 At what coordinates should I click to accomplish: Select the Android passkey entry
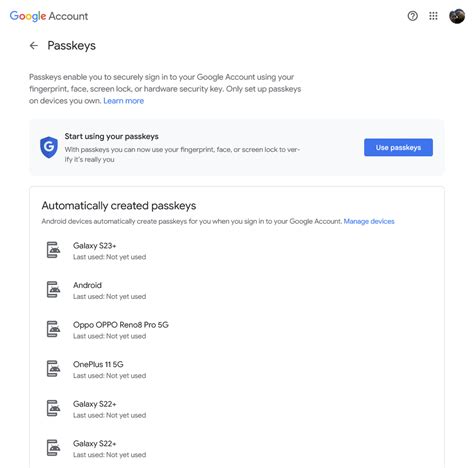(237, 290)
